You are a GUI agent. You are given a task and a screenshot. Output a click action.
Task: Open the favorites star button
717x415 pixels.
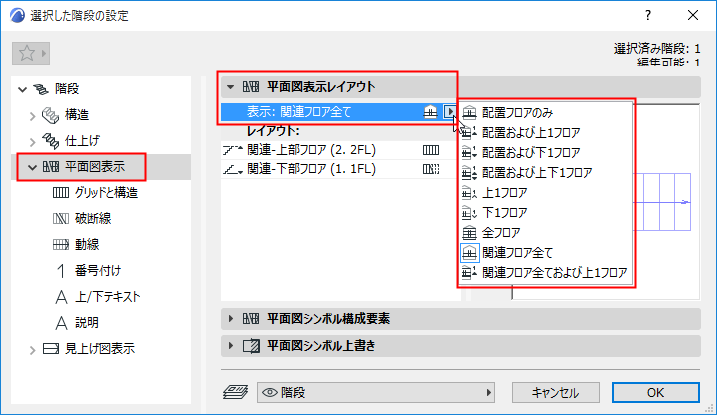(x=31, y=53)
